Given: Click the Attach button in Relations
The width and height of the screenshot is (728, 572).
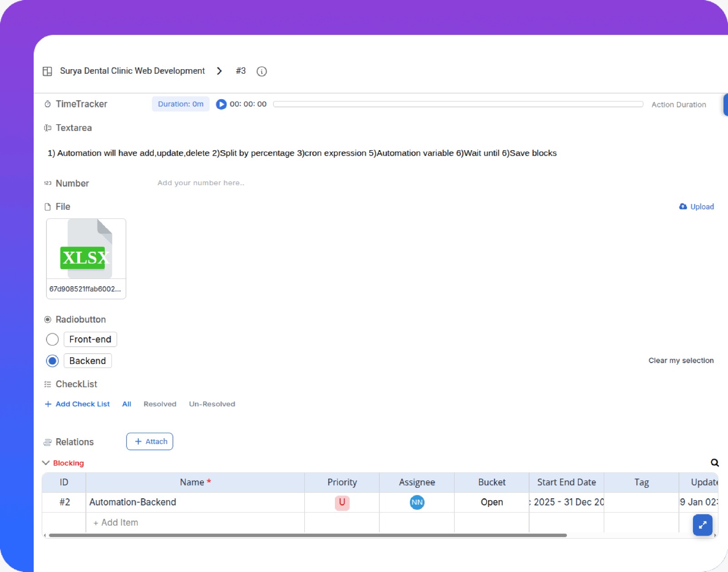Looking at the screenshot, I should tap(150, 441).
